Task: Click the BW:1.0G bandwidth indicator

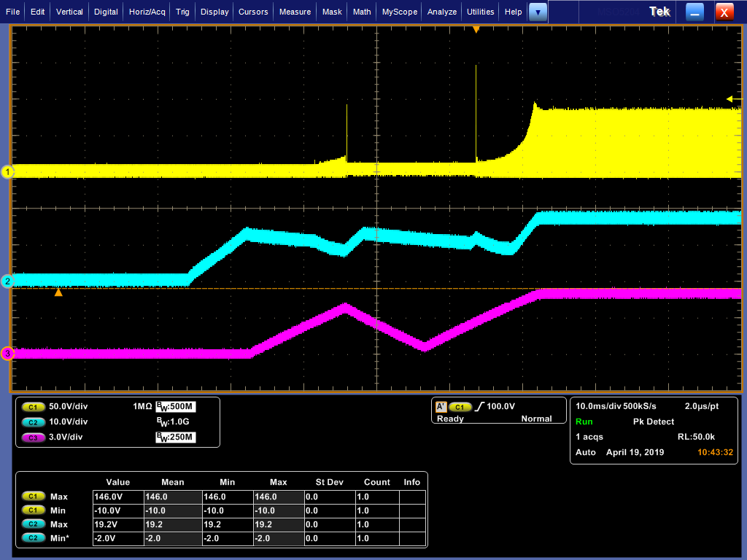Action: (173, 422)
